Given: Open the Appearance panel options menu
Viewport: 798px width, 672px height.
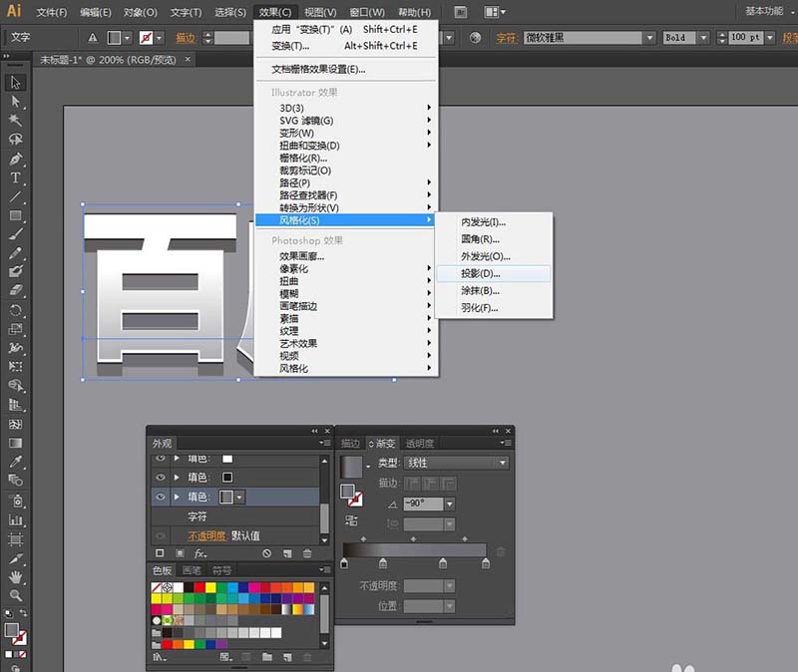Looking at the screenshot, I should click(324, 443).
